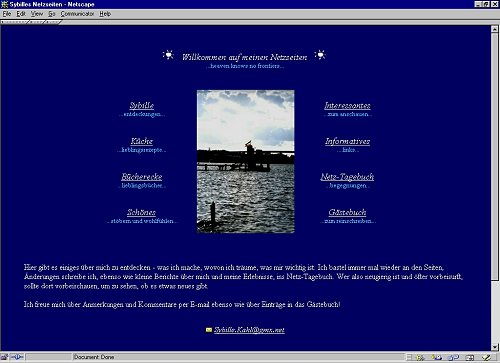Click the vertical scrollbar down arrow

coord(495,347)
